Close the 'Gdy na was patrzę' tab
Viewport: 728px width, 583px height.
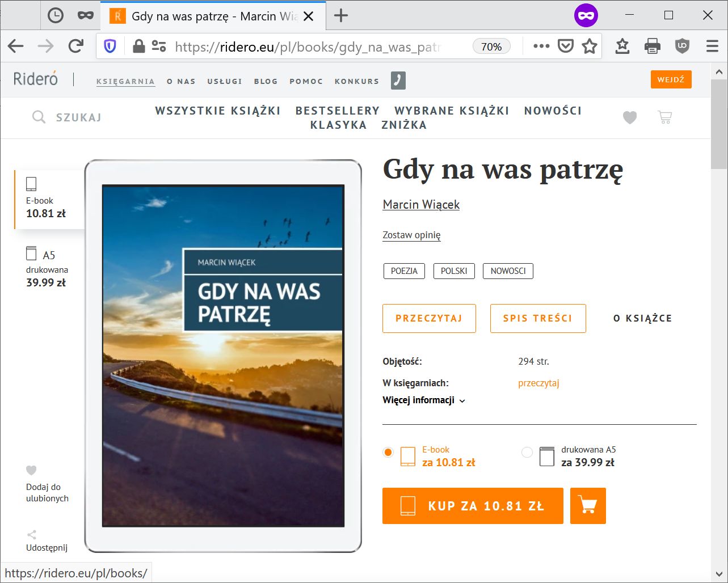point(308,16)
